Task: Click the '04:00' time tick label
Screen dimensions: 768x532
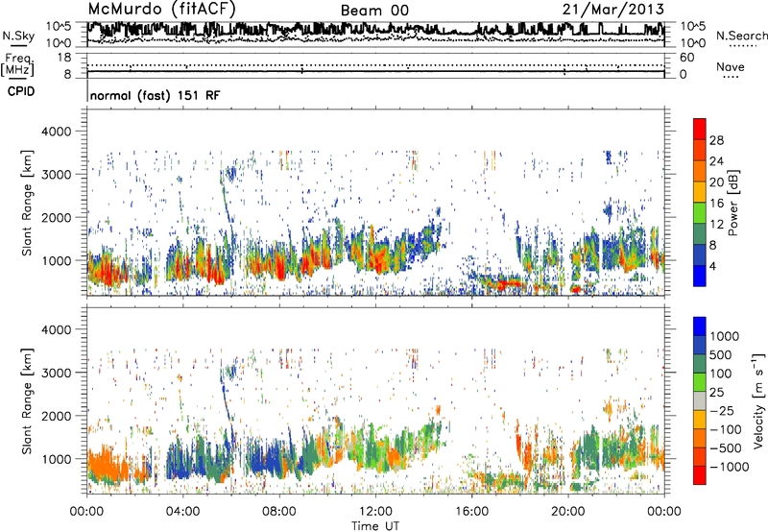Action: 182,512
